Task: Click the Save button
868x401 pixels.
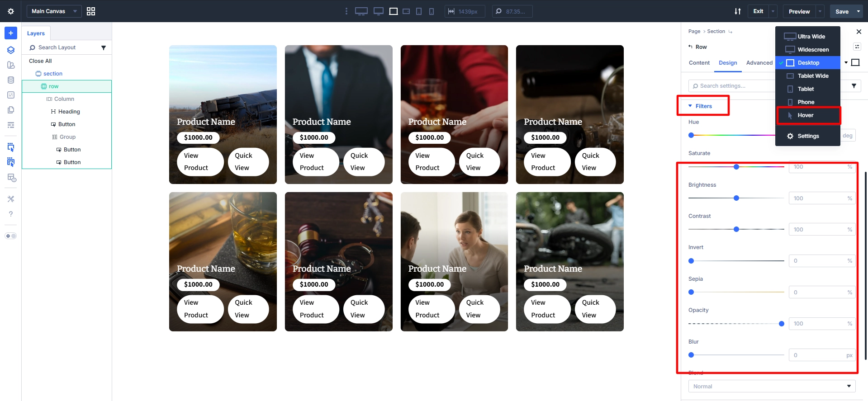Action: coord(842,11)
